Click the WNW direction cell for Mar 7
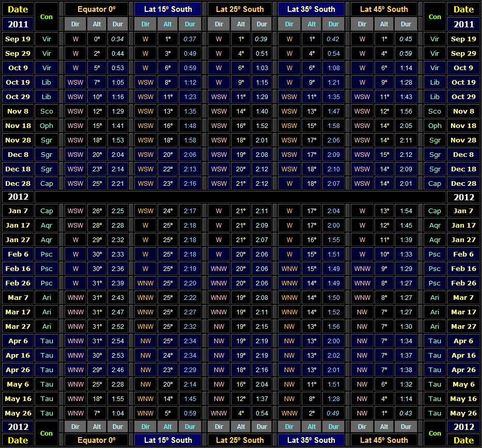482x448 pixels. pyautogui.click(x=75, y=297)
